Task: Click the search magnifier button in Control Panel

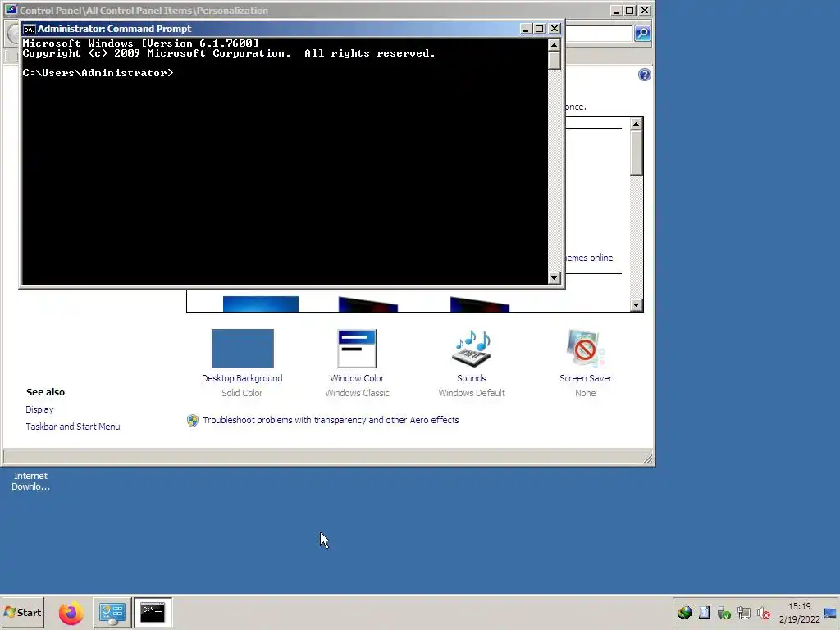Action: point(641,34)
